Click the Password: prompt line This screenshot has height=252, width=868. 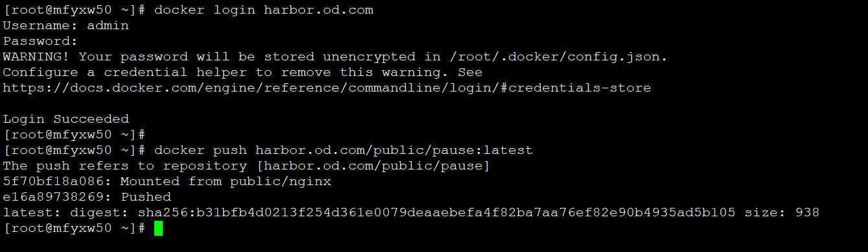40,41
